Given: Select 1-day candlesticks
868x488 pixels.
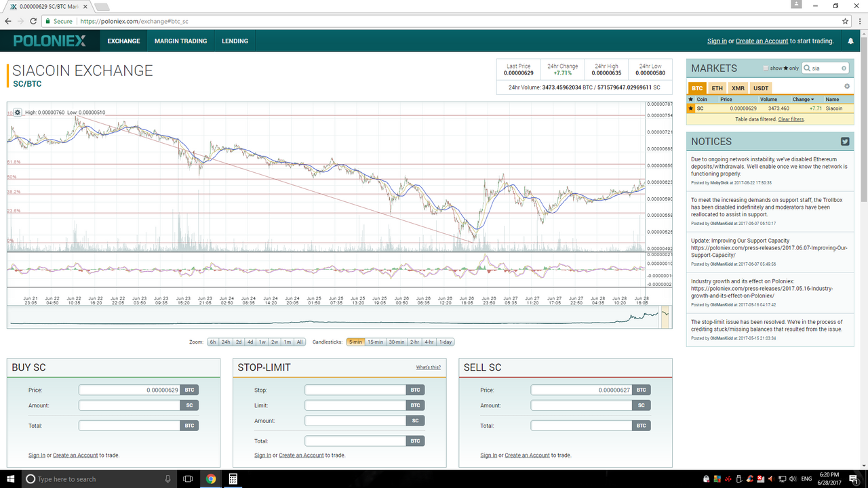Looking at the screenshot, I should (x=446, y=342).
